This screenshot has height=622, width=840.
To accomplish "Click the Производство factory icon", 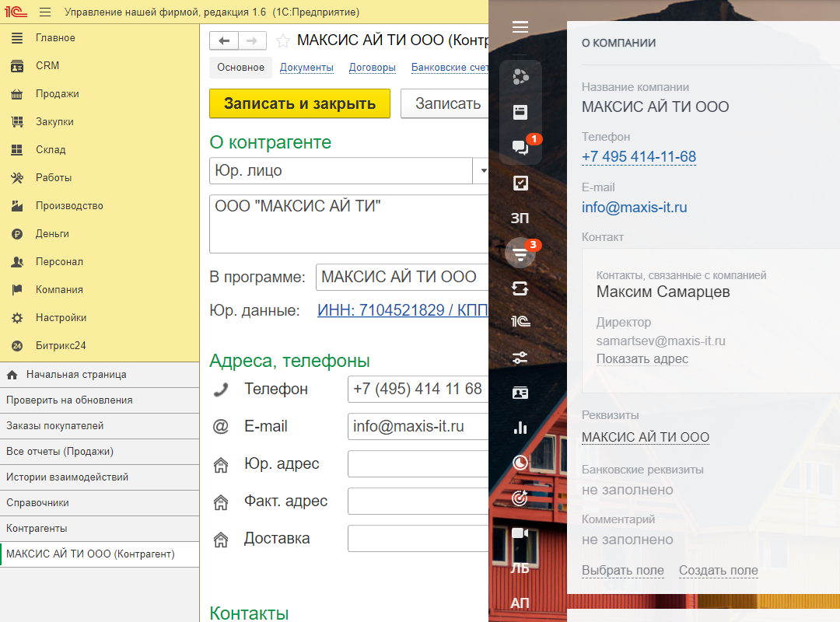I will [x=17, y=206].
